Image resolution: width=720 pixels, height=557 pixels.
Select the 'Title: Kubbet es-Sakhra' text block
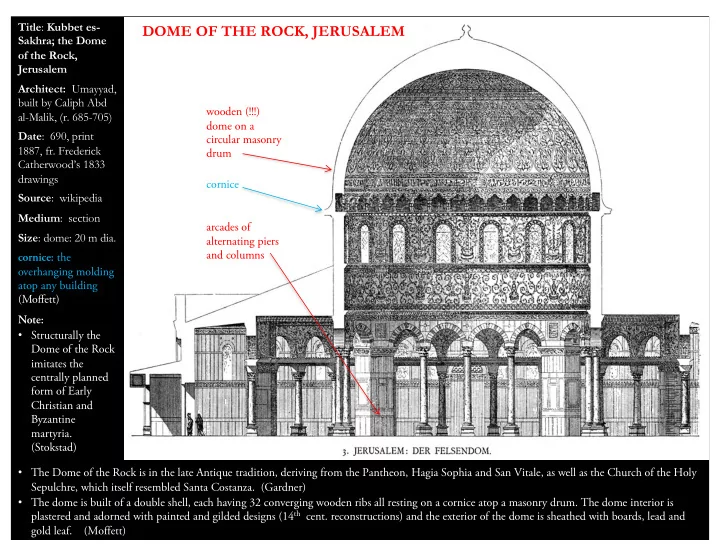[62, 48]
